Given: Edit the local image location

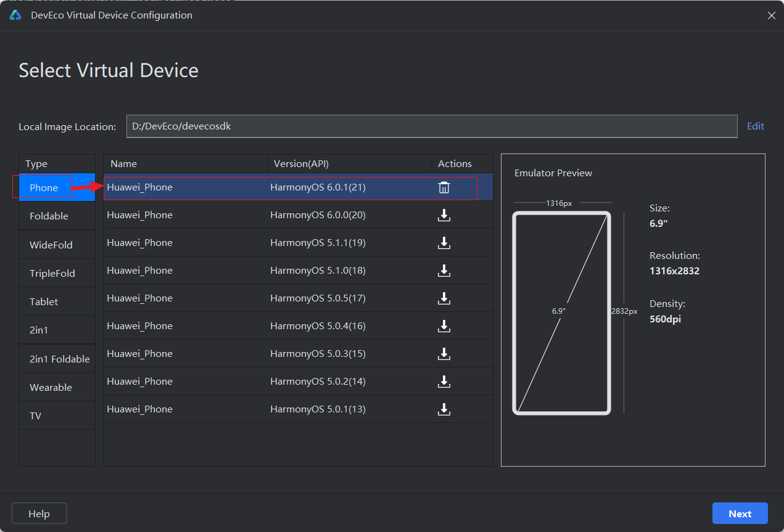Looking at the screenshot, I should pyautogui.click(x=755, y=126).
